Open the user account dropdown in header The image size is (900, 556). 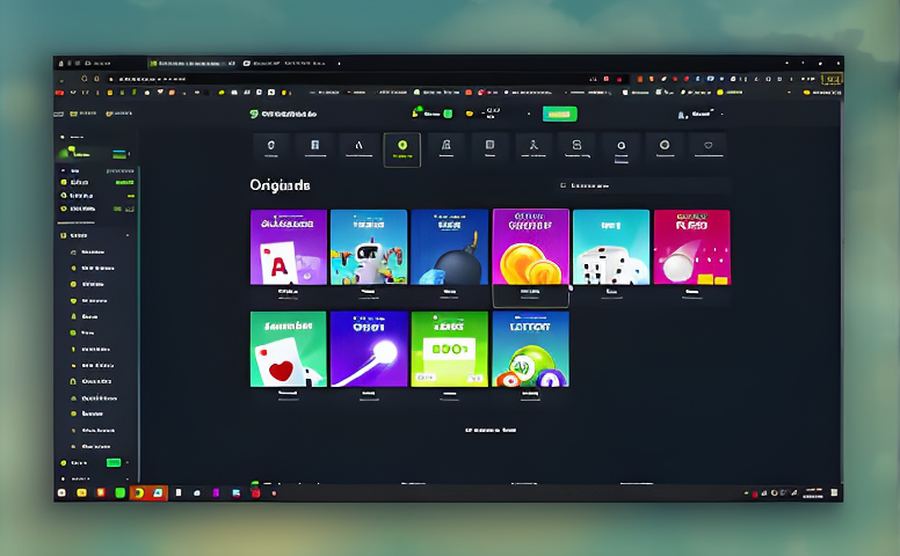pyautogui.click(x=699, y=114)
